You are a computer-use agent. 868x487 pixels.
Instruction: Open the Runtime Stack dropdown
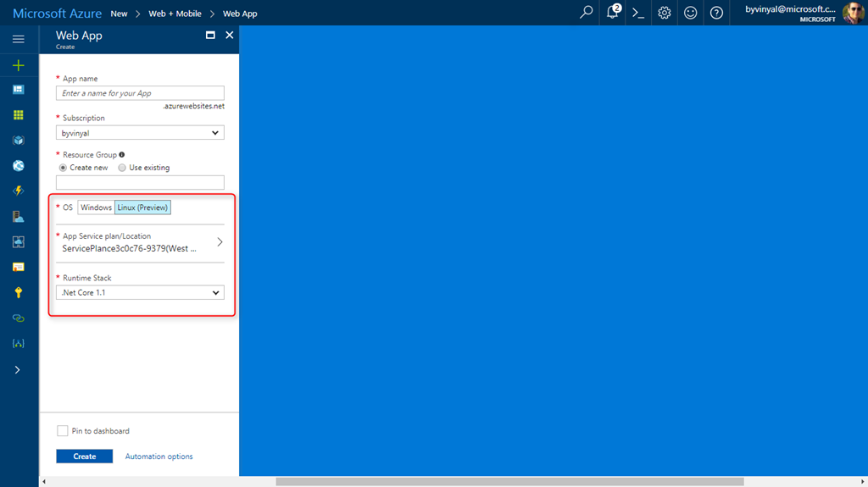140,292
